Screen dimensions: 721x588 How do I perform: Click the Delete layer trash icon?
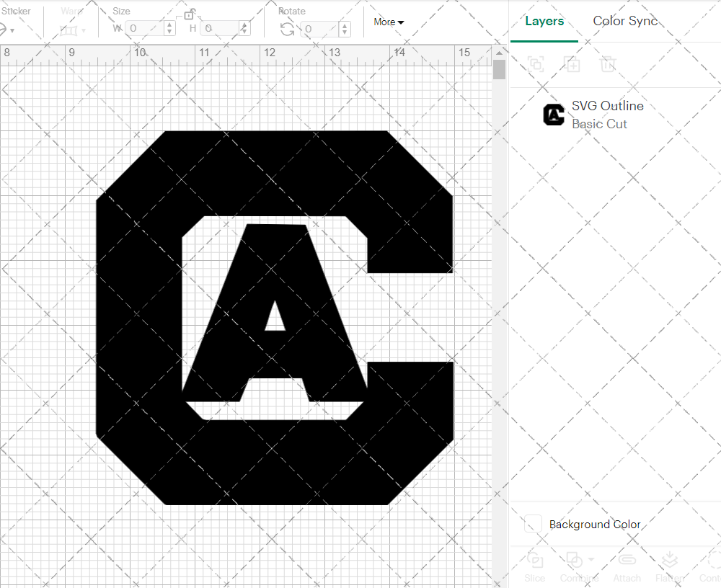(608, 64)
